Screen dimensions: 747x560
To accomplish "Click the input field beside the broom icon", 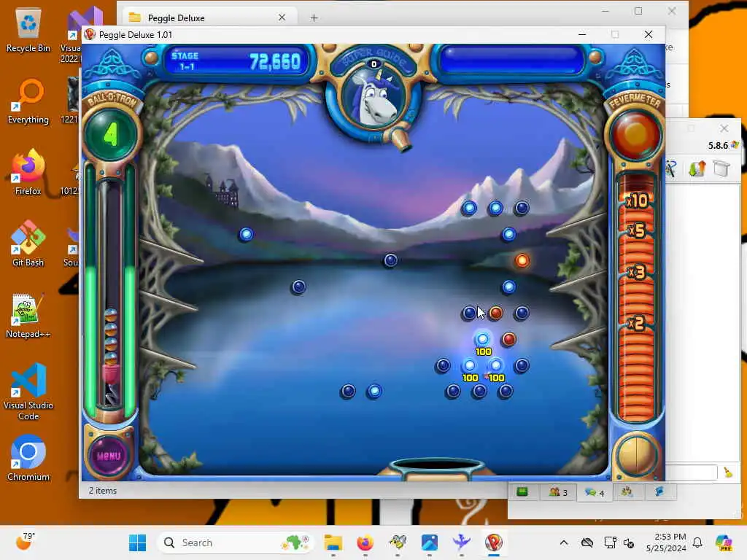I will pyautogui.click(x=691, y=472).
